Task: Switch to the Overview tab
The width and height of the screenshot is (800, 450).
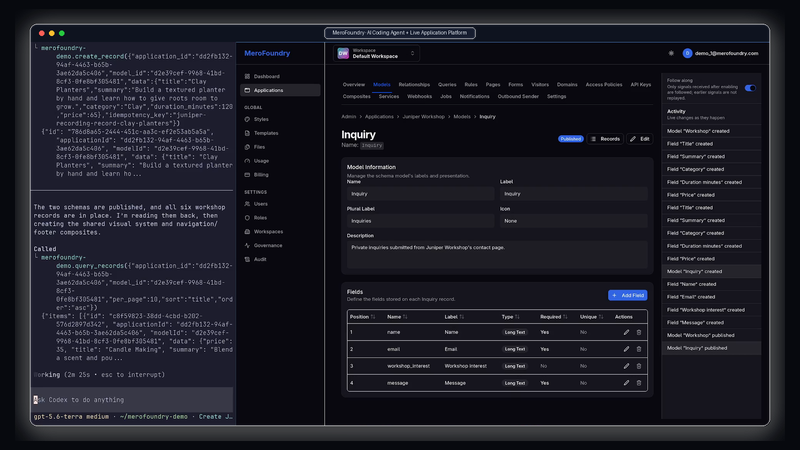Action: (354, 85)
